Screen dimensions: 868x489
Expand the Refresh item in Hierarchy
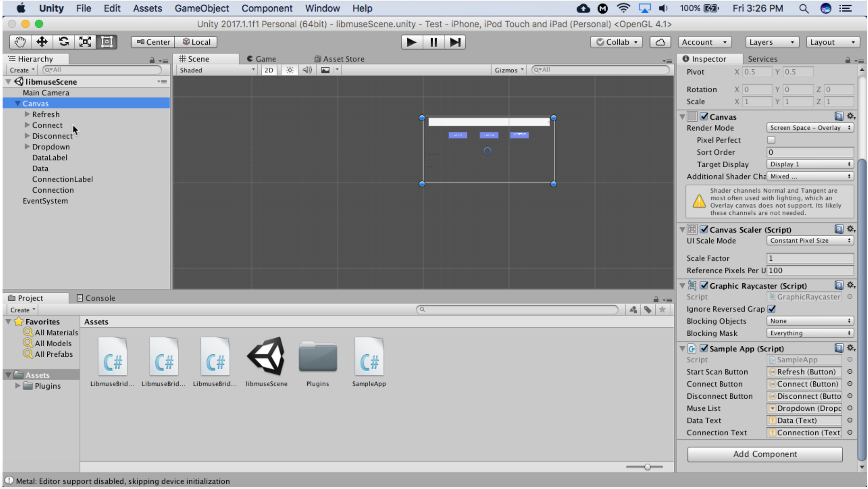(27, 114)
